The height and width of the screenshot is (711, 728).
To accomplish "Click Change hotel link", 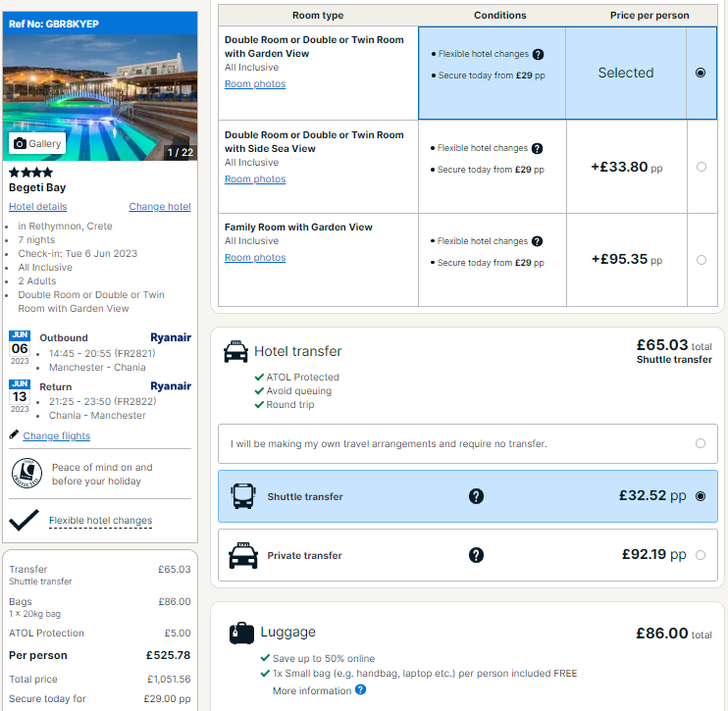I will pos(160,207).
